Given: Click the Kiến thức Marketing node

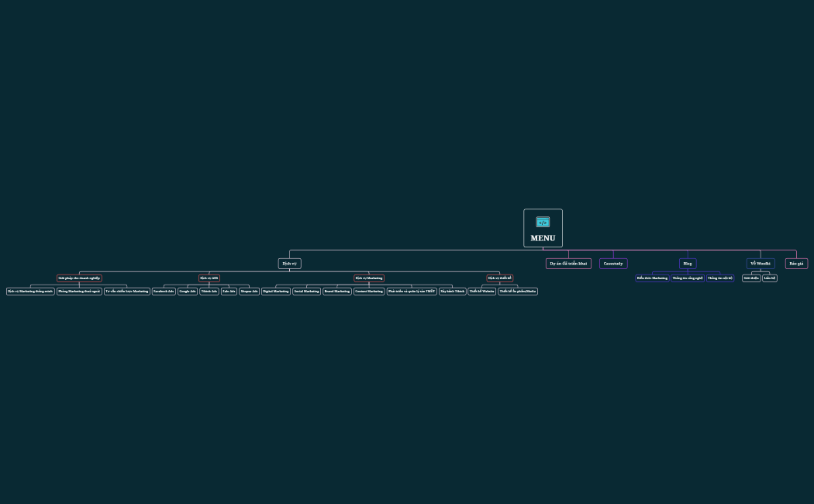Looking at the screenshot, I should click(x=652, y=278).
